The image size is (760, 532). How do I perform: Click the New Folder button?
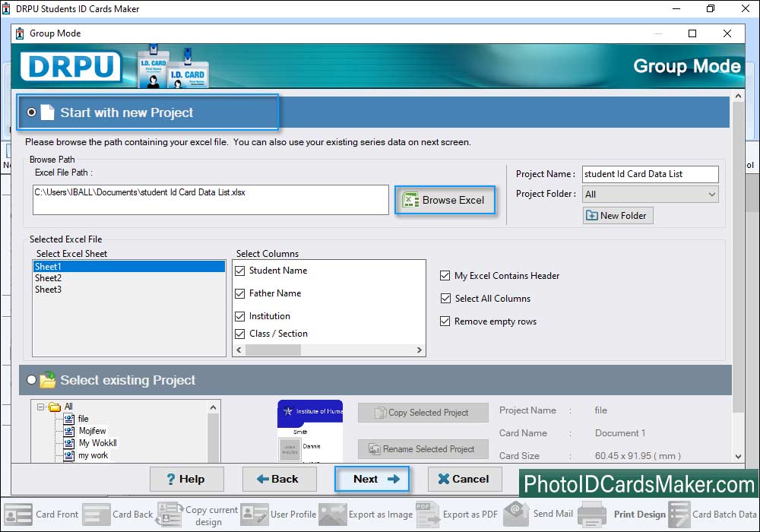[x=618, y=216]
